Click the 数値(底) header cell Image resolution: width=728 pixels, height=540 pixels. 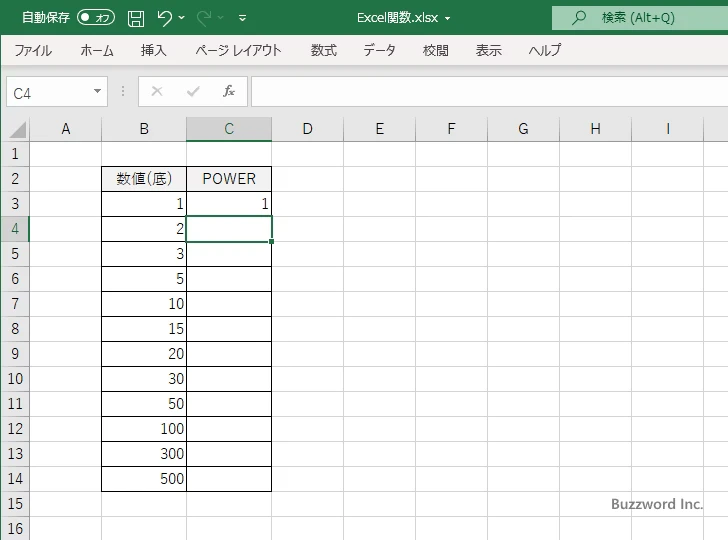click(144, 179)
